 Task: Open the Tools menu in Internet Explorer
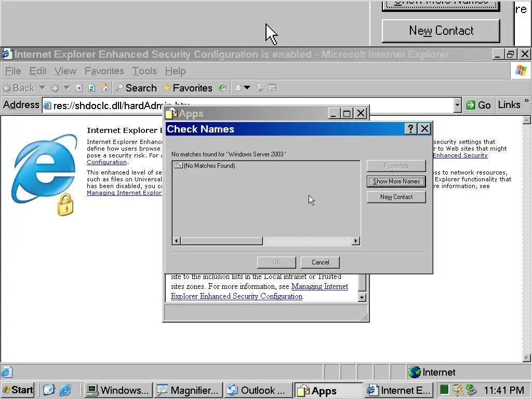click(144, 71)
